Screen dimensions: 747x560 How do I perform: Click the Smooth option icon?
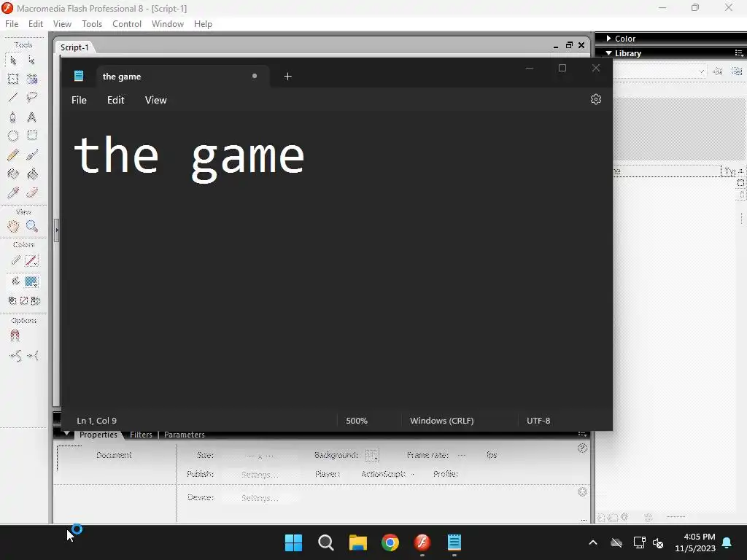pos(16,356)
